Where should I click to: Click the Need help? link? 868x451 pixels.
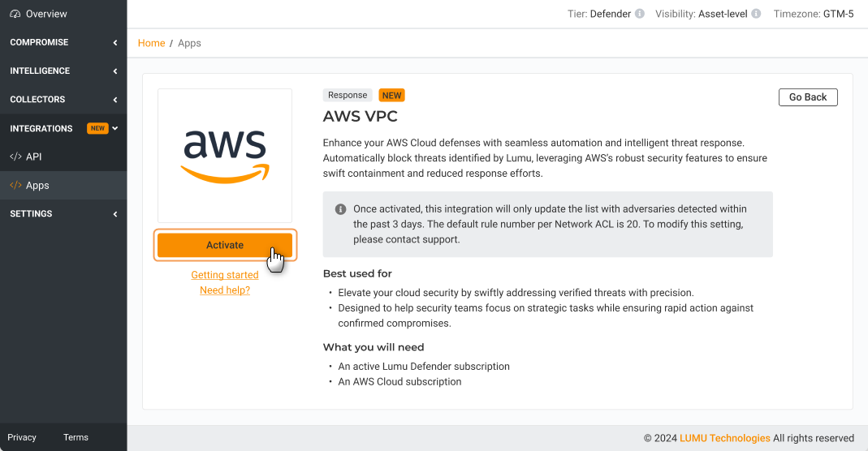pos(225,290)
